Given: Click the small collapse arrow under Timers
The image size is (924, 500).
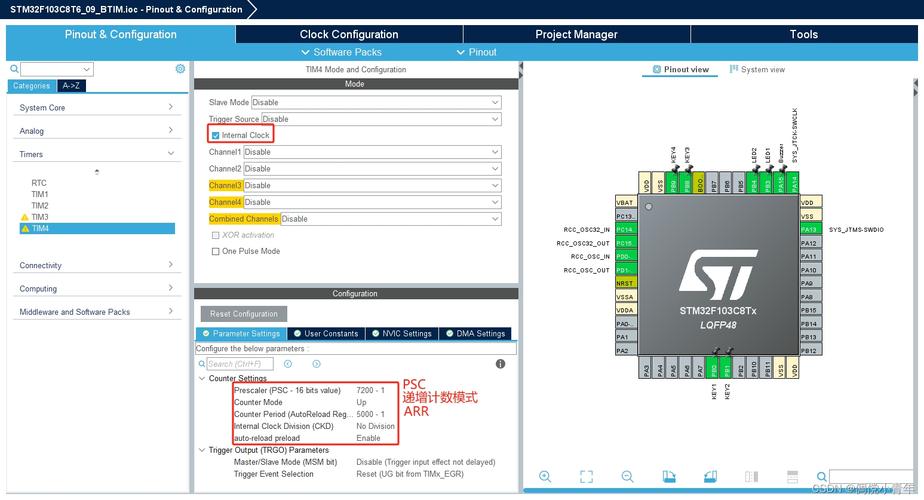Looking at the screenshot, I should point(97,172).
